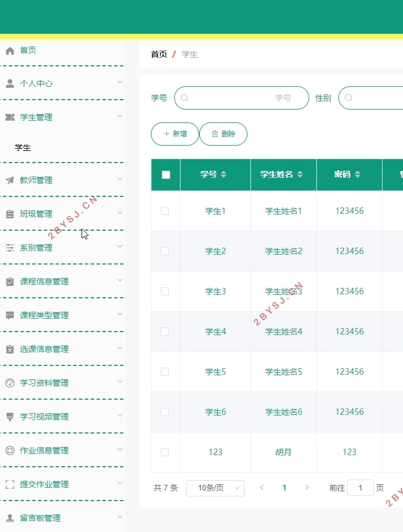Screen dimensions: 403x532
Task: Click the search icon in the 学号 field
Action: [x=184, y=98]
